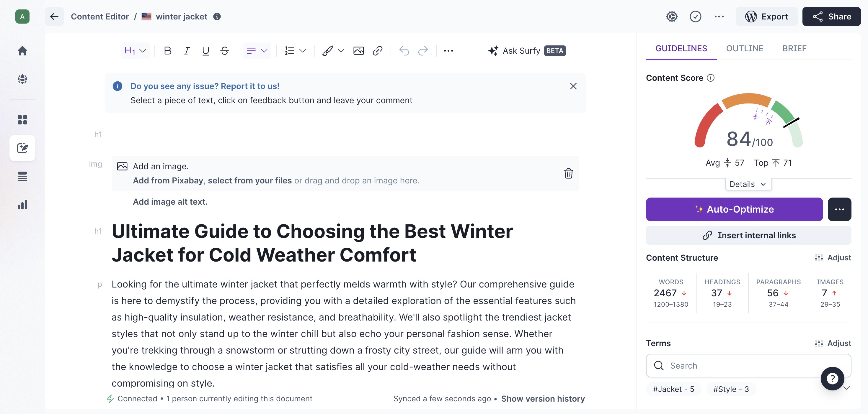The width and height of the screenshot is (868, 414).
Task: Toggle underline formatting in toolbar
Action: pos(205,51)
